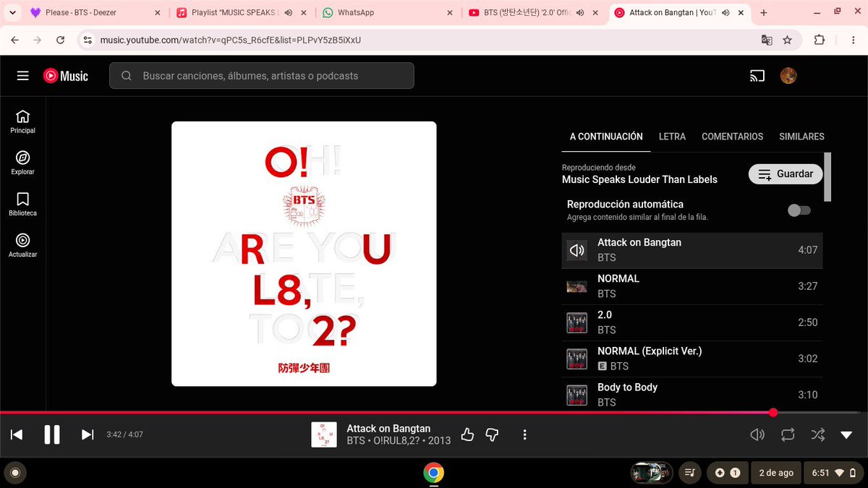Skip to next track
This screenshot has width=868, height=488.
[88, 435]
